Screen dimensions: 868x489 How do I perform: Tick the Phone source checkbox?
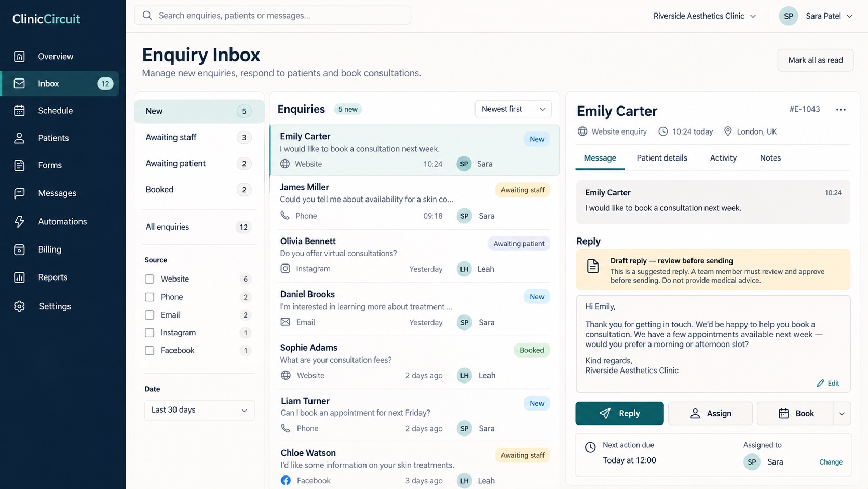(150, 297)
